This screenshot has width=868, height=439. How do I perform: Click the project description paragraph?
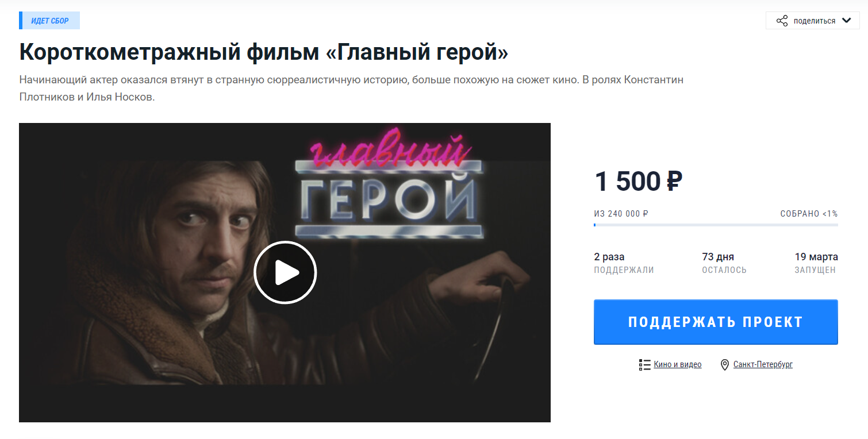pyautogui.click(x=351, y=88)
